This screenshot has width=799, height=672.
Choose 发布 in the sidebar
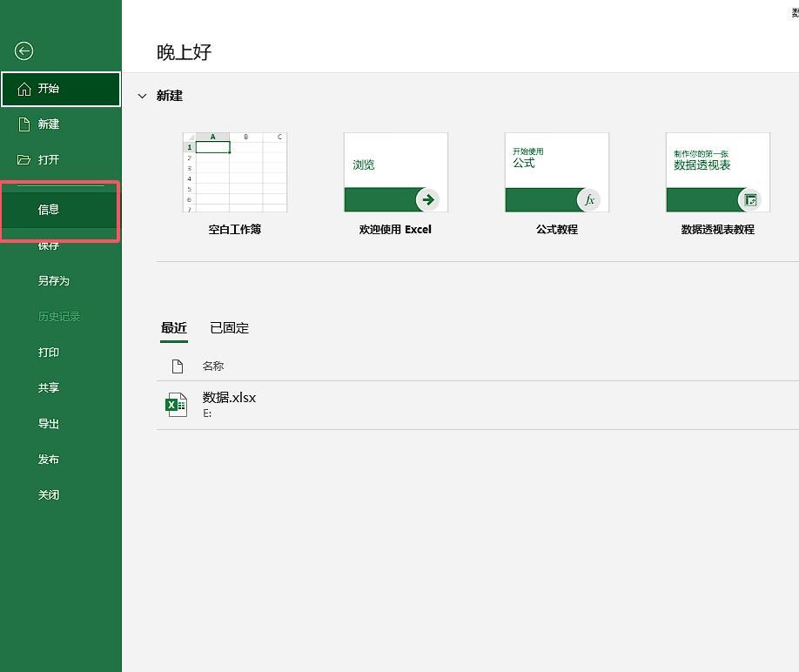61,459
